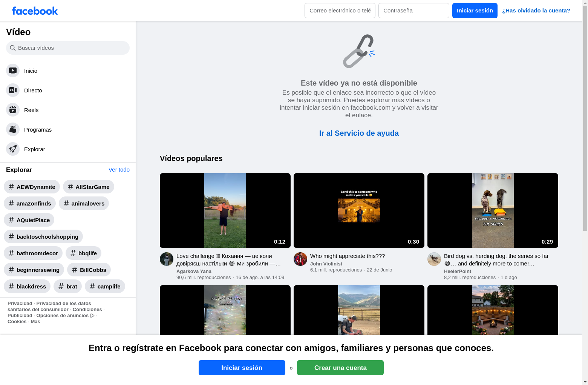Open the brat hashtag

coord(67,286)
